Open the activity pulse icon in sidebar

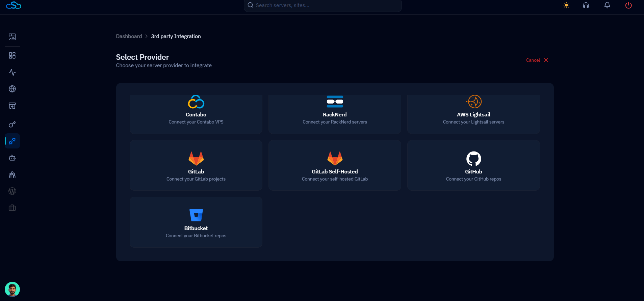(12, 72)
